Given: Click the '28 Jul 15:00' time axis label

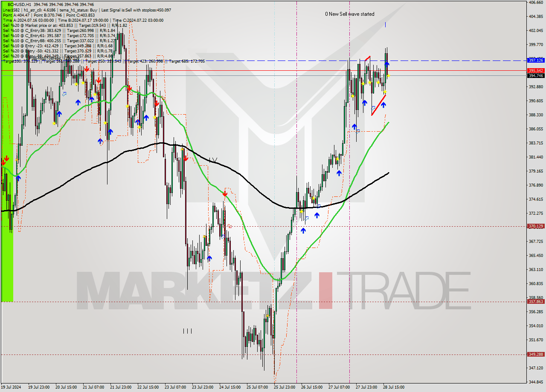Looking at the screenshot, I should click(x=394, y=387).
